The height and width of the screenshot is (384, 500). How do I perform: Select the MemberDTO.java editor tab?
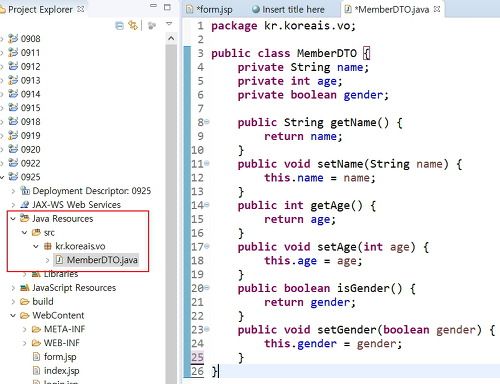[387, 9]
